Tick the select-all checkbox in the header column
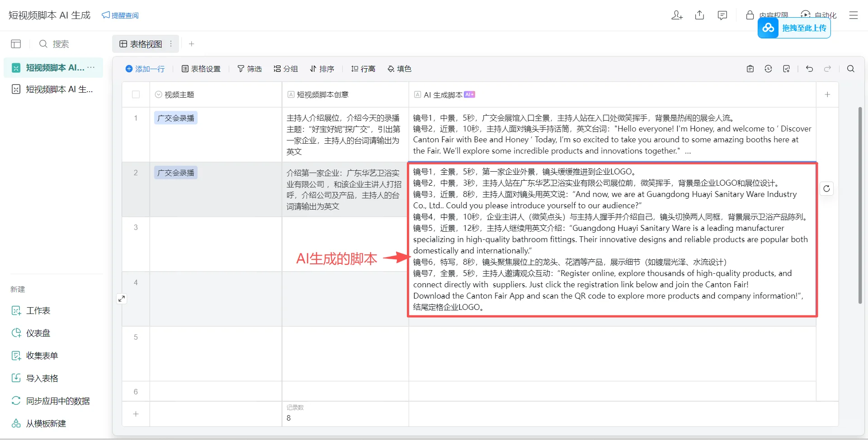Image resolution: width=868 pixels, height=440 pixels. tap(136, 94)
